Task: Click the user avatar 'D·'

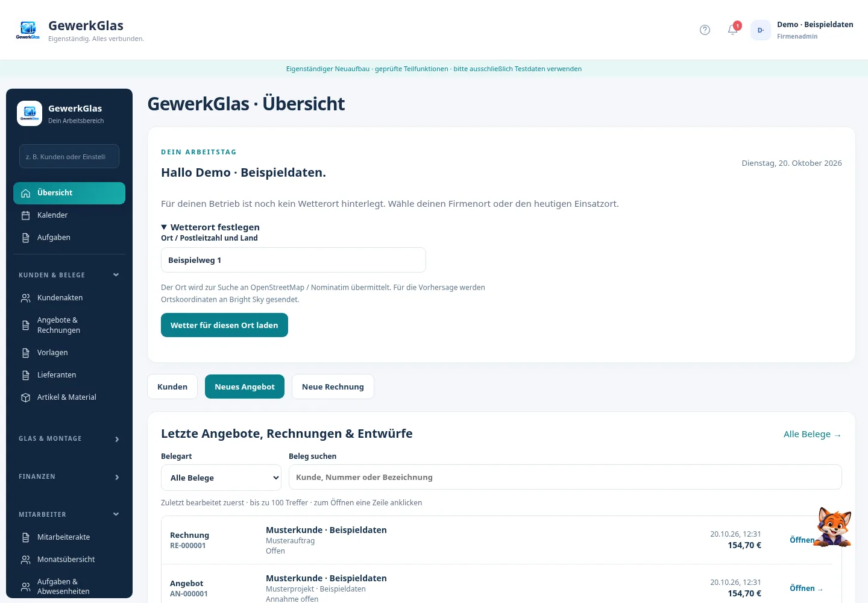Action: point(761,30)
